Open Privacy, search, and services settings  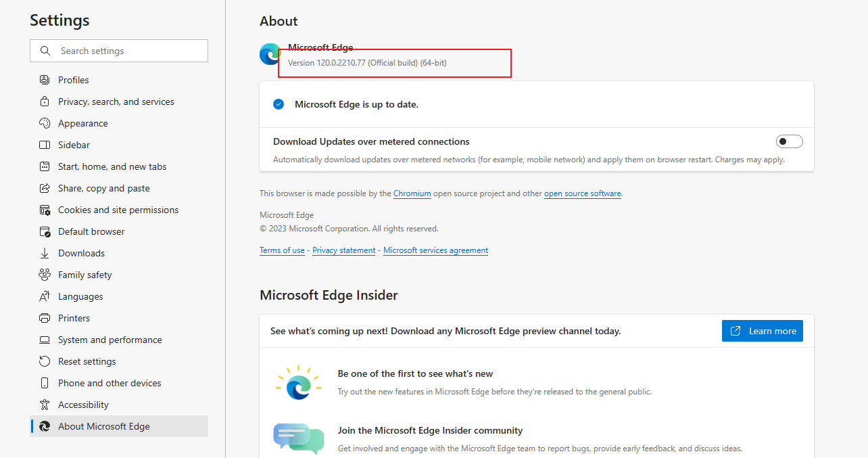pos(119,101)
